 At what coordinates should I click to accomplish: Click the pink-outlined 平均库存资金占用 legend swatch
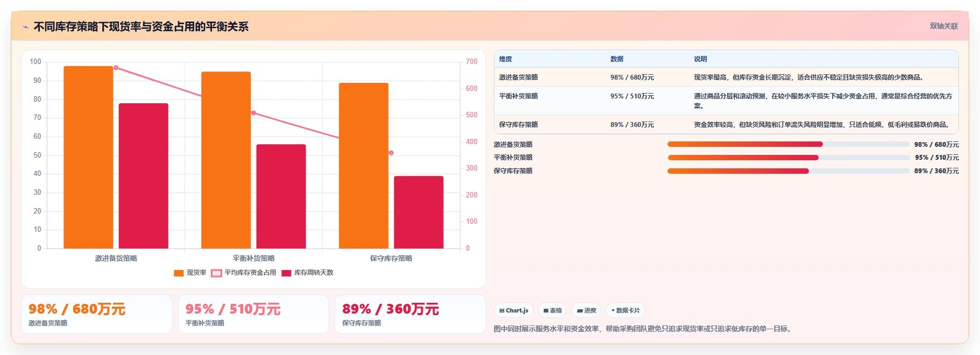click(216, 273)
